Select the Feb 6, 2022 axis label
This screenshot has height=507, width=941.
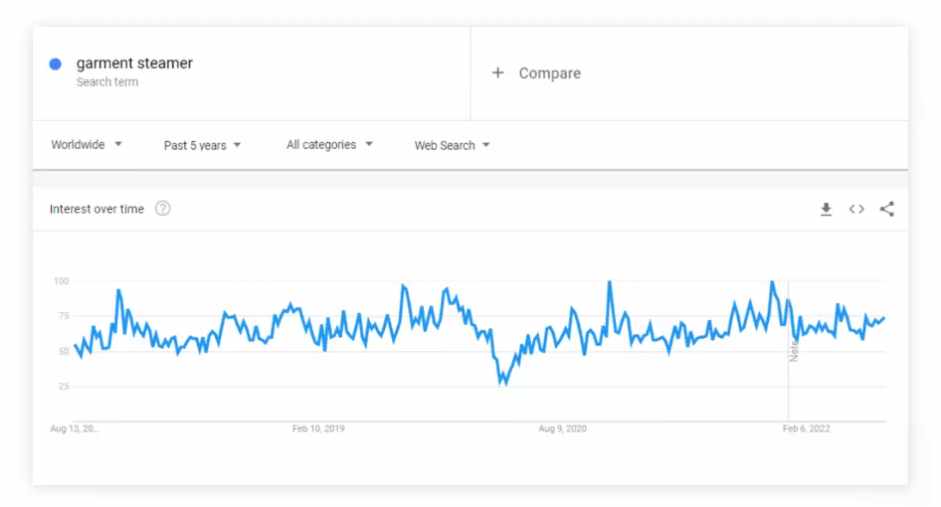pyautogui.click(x=806, y=428)
